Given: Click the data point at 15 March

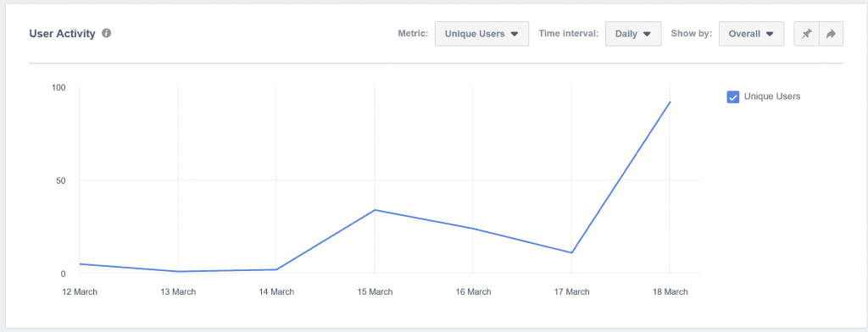Looking at the screenshot, I should (375, 210).
